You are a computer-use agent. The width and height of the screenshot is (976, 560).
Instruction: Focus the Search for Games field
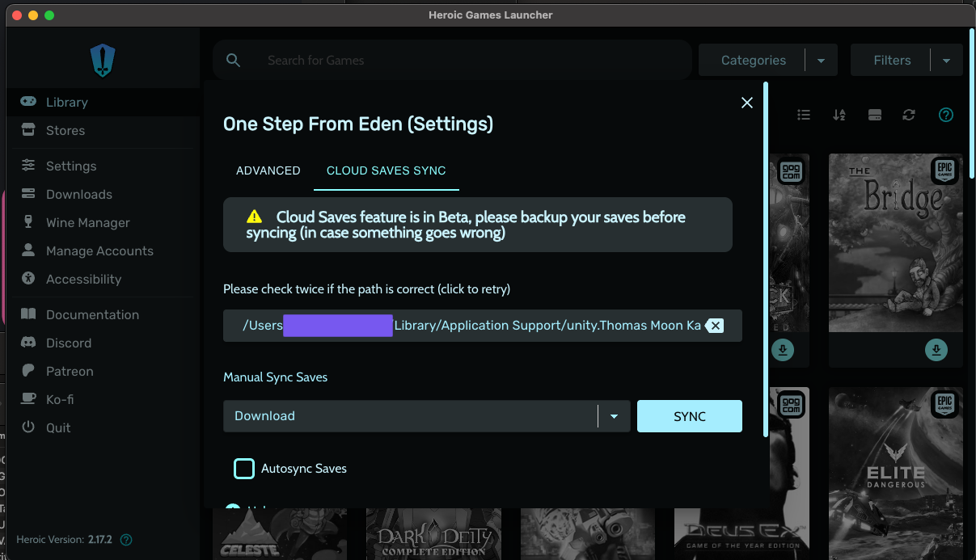452,60
